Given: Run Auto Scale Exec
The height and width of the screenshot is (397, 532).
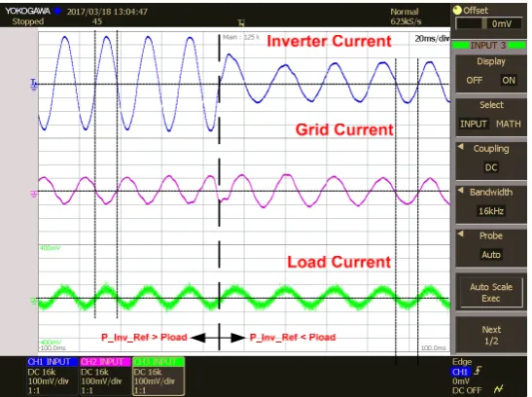Looking at the screenshot, I should (490, 293).
